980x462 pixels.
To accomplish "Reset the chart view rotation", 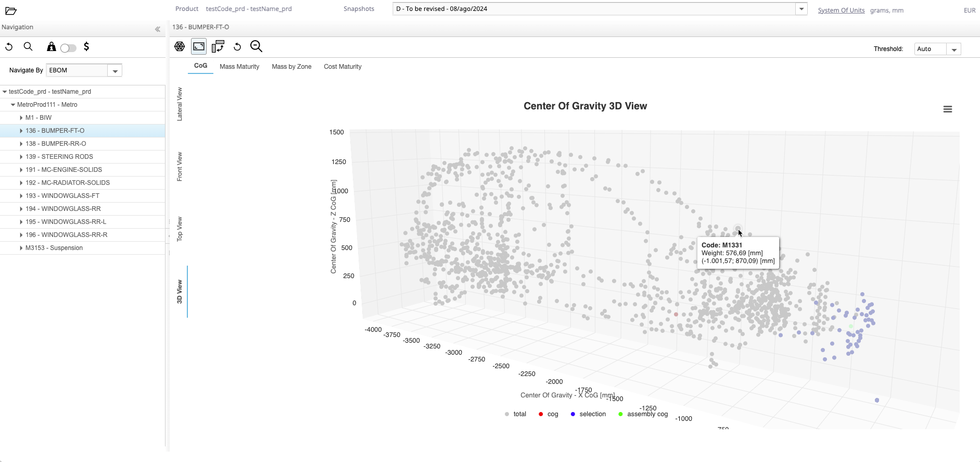I will (237, 47).
